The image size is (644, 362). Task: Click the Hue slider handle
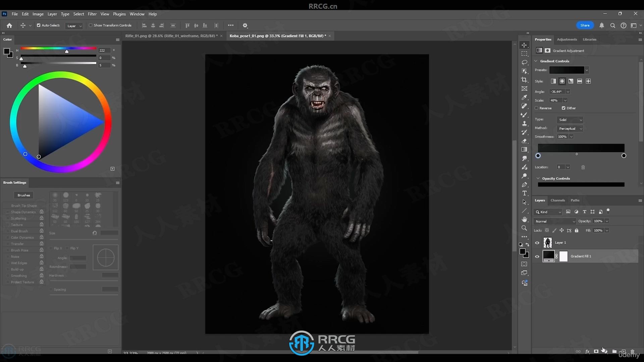[67, 51]
